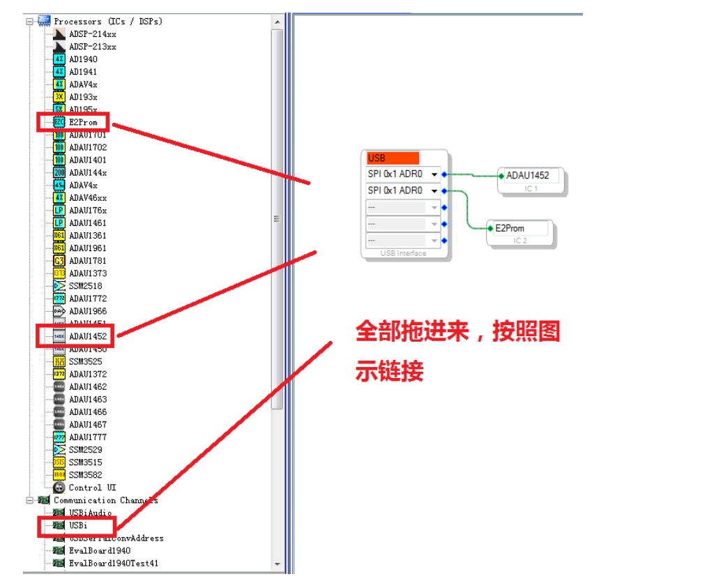Select the ADAU1463 tree item

88,400
